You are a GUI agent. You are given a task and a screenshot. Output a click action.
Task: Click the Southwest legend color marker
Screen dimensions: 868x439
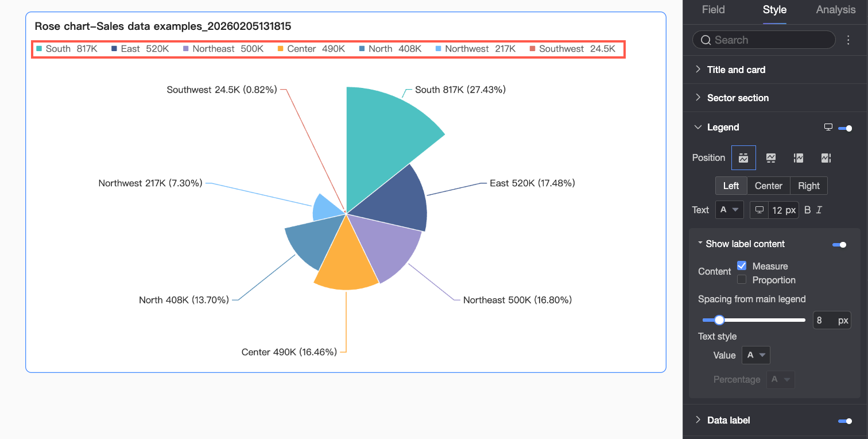(x=533, y=49)
